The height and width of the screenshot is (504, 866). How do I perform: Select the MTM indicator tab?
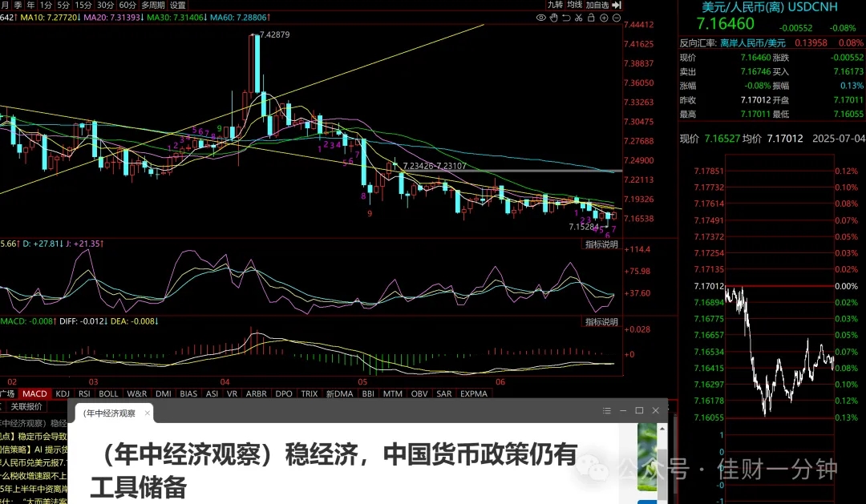[x=393, y=393]
